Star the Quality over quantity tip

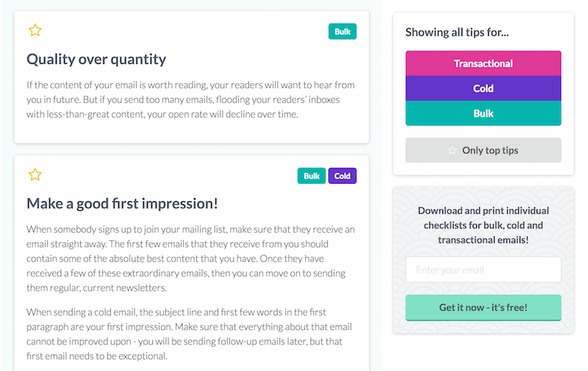click(35, 30)
